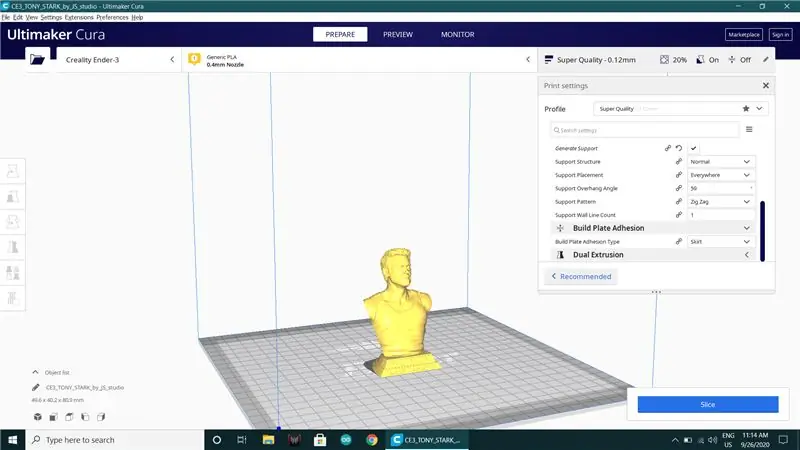Open the Edit menu

coord(18,17)
